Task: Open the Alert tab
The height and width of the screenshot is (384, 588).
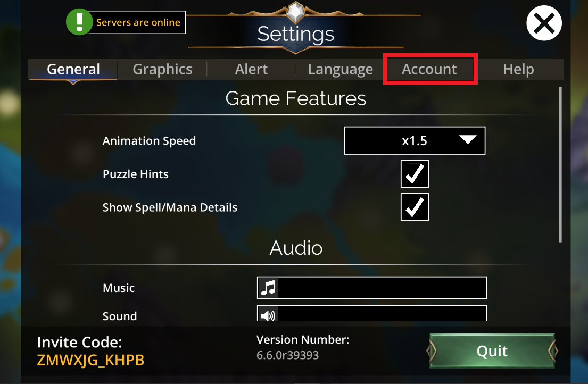Action: point(251,69)
